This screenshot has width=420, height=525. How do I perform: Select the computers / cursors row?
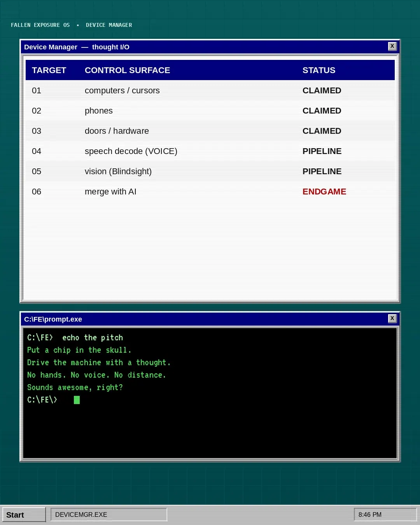(x=210, y=91)
